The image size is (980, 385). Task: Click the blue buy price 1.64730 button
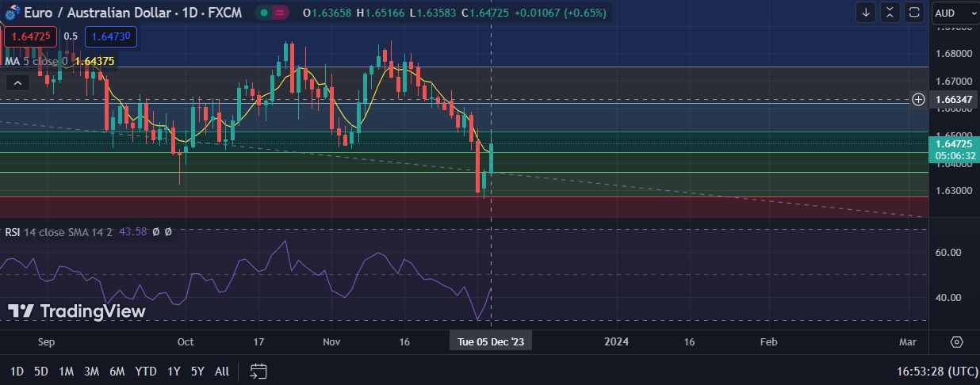110,36
